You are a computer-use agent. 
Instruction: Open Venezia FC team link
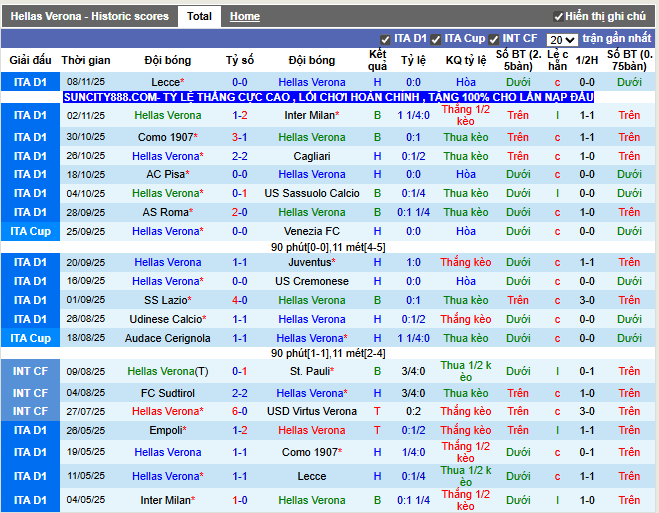coord(312,231)
